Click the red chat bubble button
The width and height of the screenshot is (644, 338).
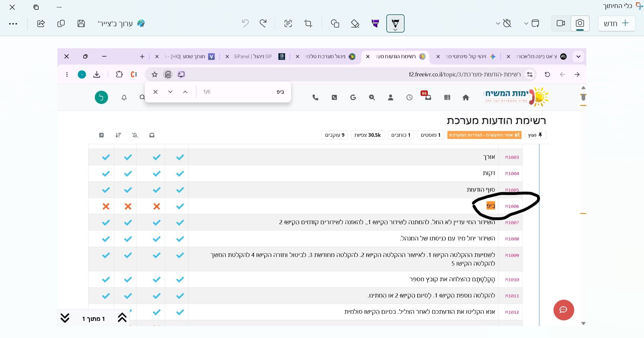[x=563, y=310]
